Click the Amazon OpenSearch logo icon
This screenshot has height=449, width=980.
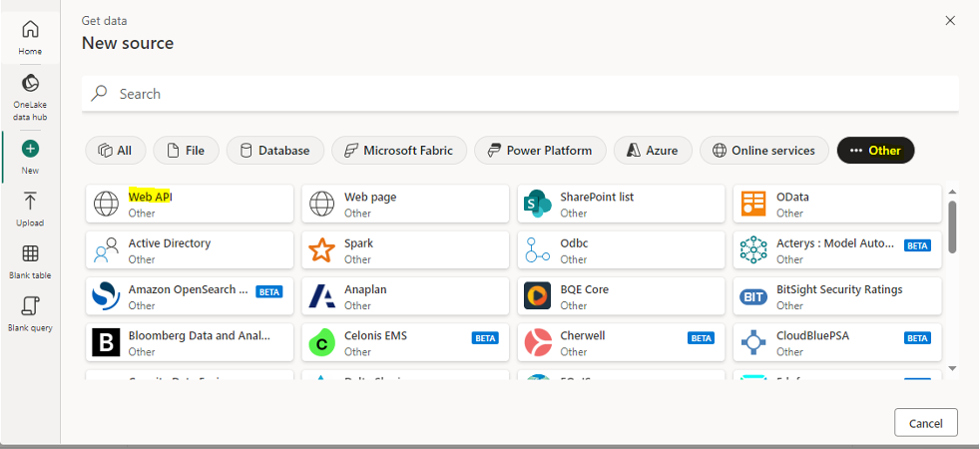coord(106,296)
